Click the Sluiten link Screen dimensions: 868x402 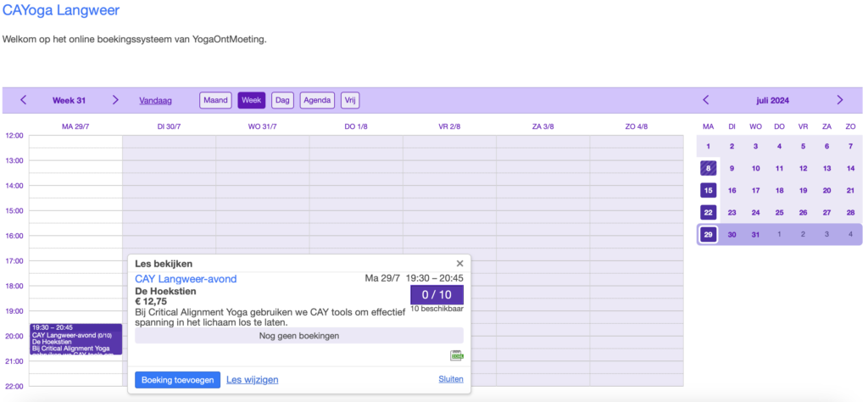[x=451, y=379]
